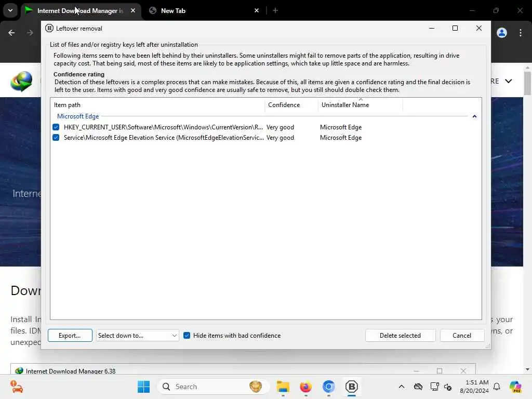Show hidden system tray icons
Screen dimensions: 532x399
coord(402,387)
